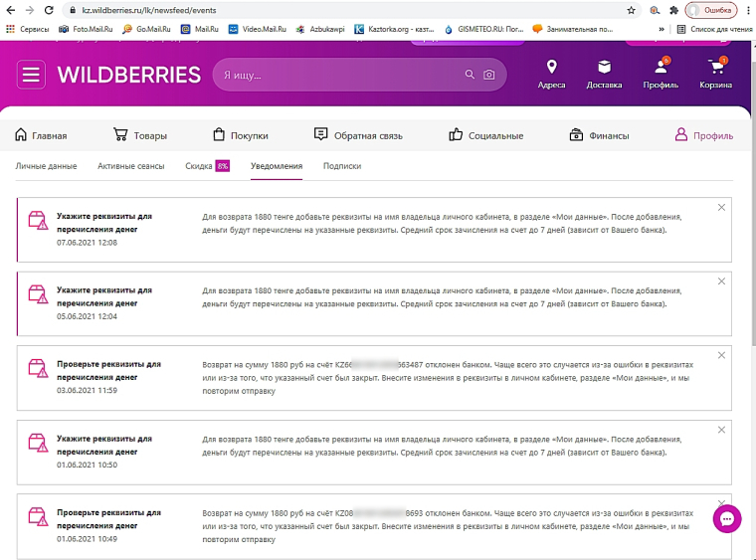Click the Я ищу search field
Screen dimensions: 756x560
338,75
